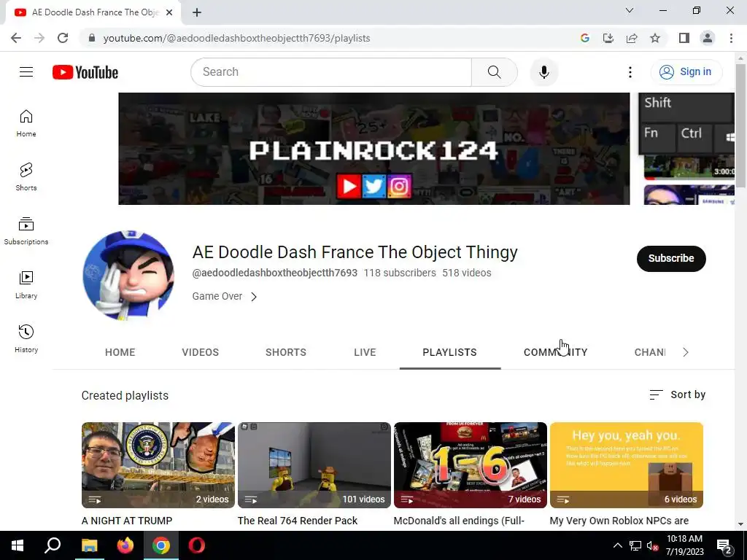The width and height of the screenshot is (747, 560).
Task: Open a new browser tab
Action: pos(197,12)
